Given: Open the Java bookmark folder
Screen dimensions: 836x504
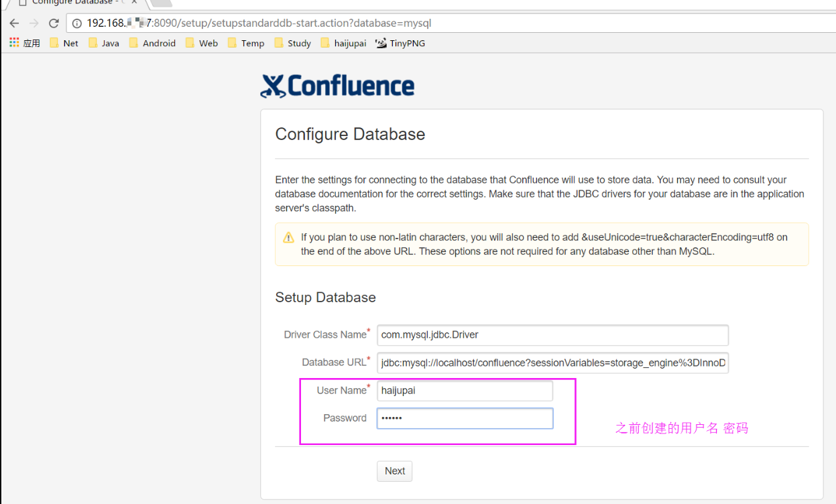Looking at the screenshot, I should click(x=104, y=43).
